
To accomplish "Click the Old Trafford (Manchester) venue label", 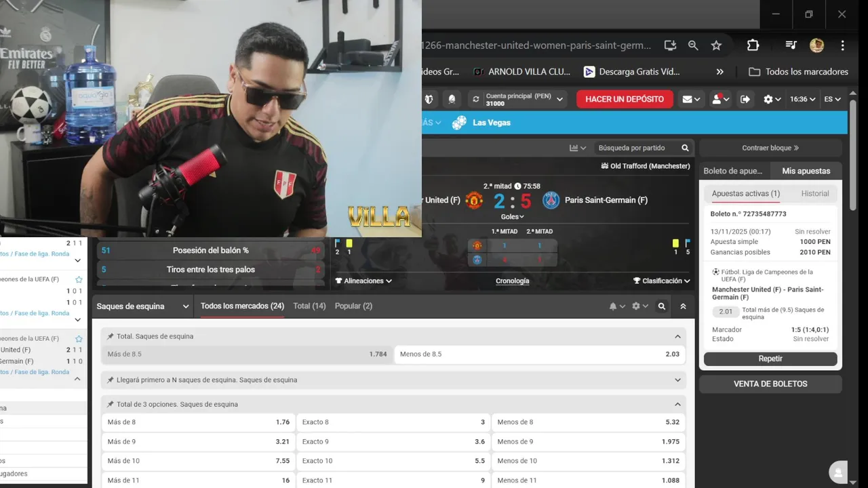I will [x=645, y=166].
